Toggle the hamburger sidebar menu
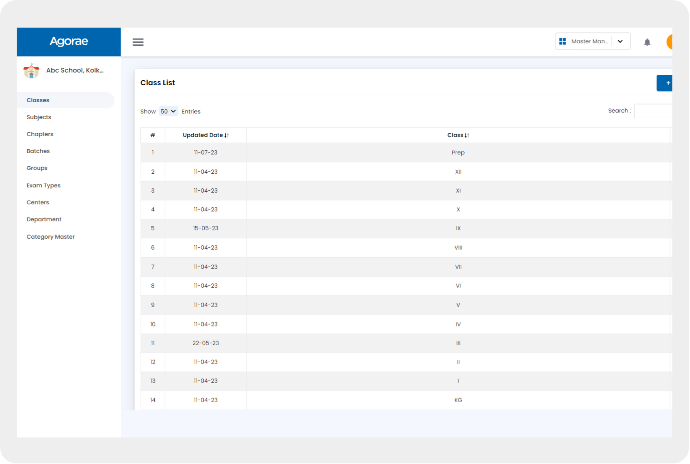Screen dimensions: 690x464 [138, 42]
